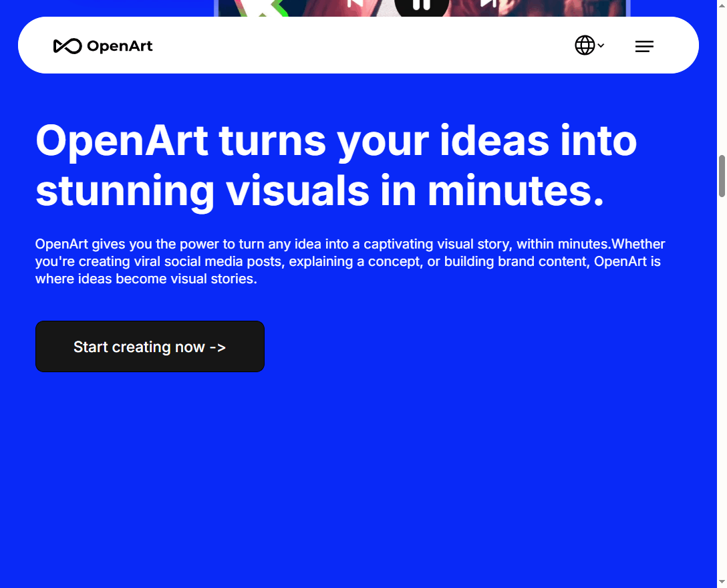This screenshot has height=588, width=727.
Task: Click the 'Start creating now ->' button
Action: tap(150, 346)
